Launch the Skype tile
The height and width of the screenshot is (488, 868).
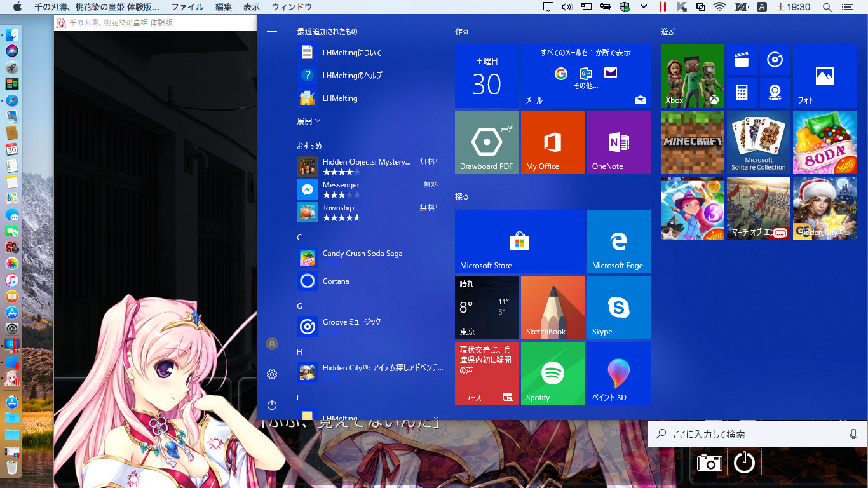point(619,308)
